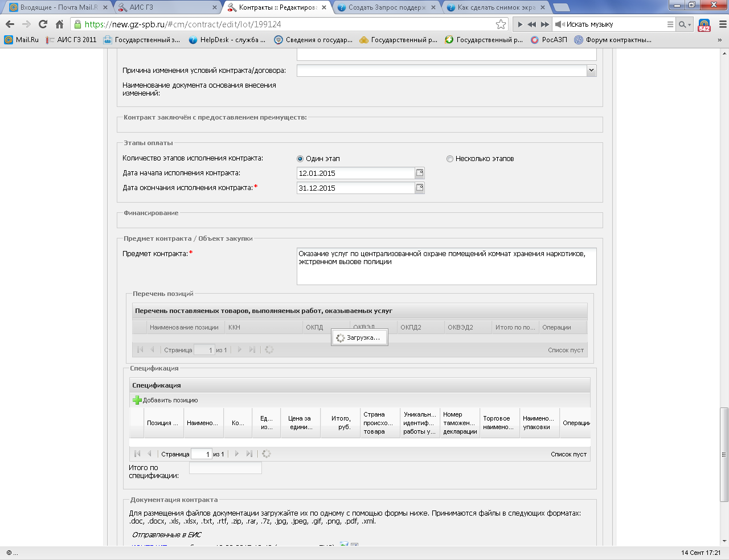
Task: Click the calendar icon for contract start date
Action: coord(420,173)
